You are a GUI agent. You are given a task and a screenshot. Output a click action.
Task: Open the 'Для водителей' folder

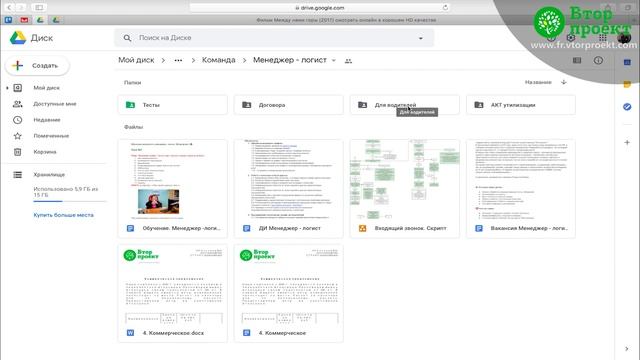404,105
